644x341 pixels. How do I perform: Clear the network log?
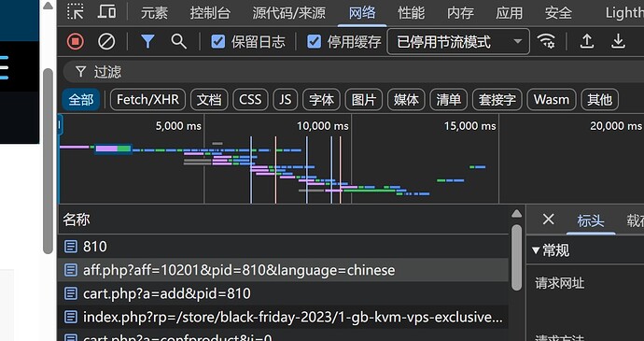click(x=106, y=41)
